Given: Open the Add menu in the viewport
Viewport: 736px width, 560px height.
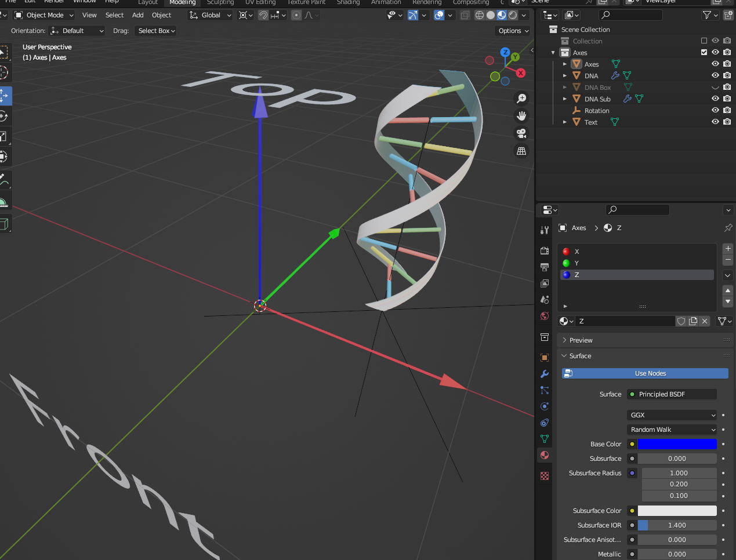Looking at the screenshot, I should tap(137, 14).
